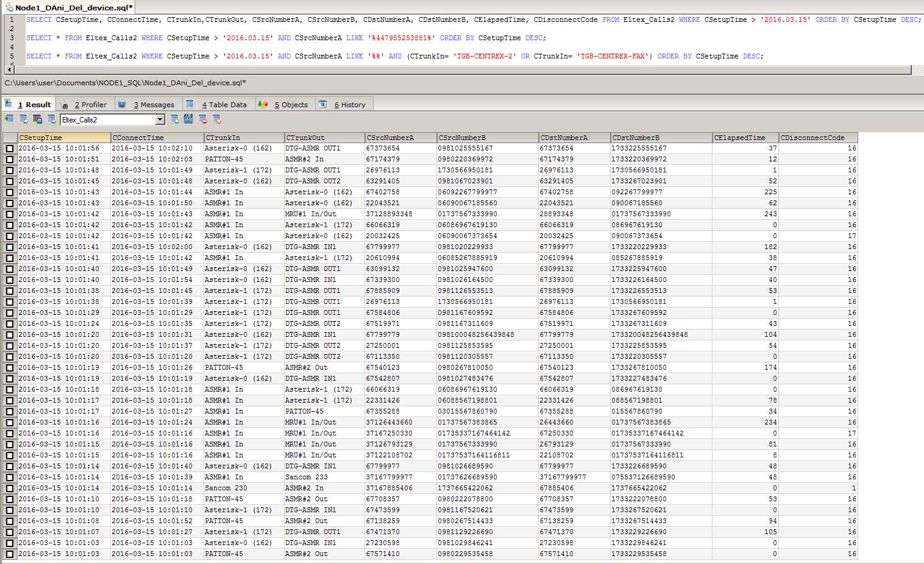Click the CElapsedTime column header
The image size is (924, 564).
[745, 138]
